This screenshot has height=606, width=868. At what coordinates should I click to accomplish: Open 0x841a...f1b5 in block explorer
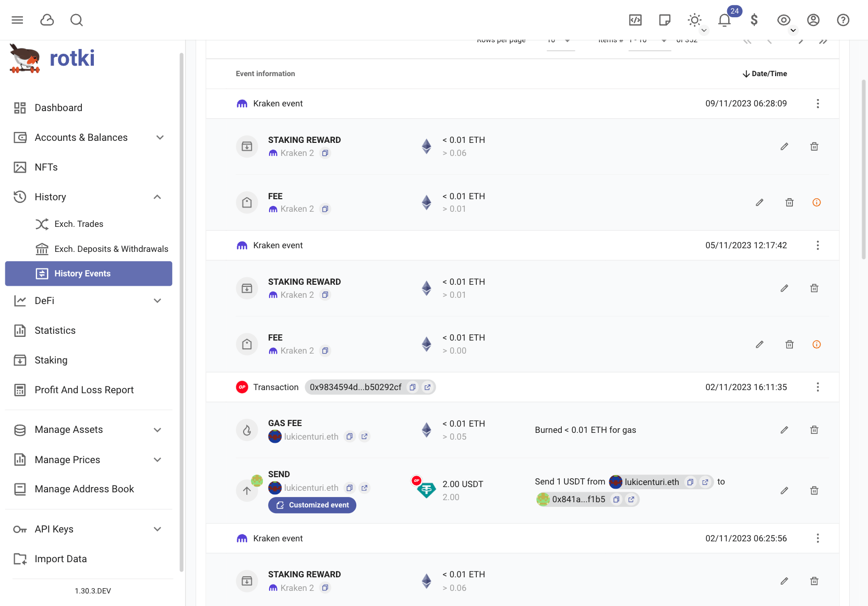click(631, 500)
